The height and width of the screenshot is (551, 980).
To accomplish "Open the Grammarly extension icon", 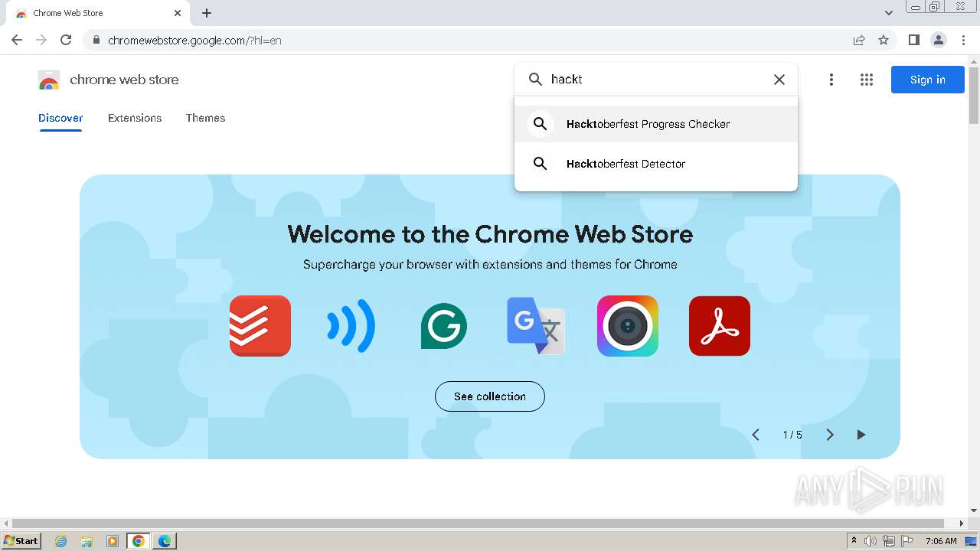I will coord(444,326).
